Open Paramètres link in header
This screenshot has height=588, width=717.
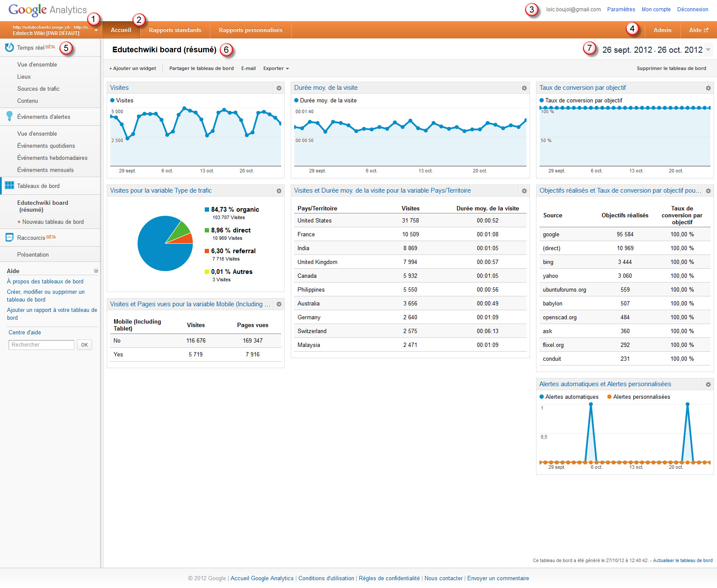point(621,10)
